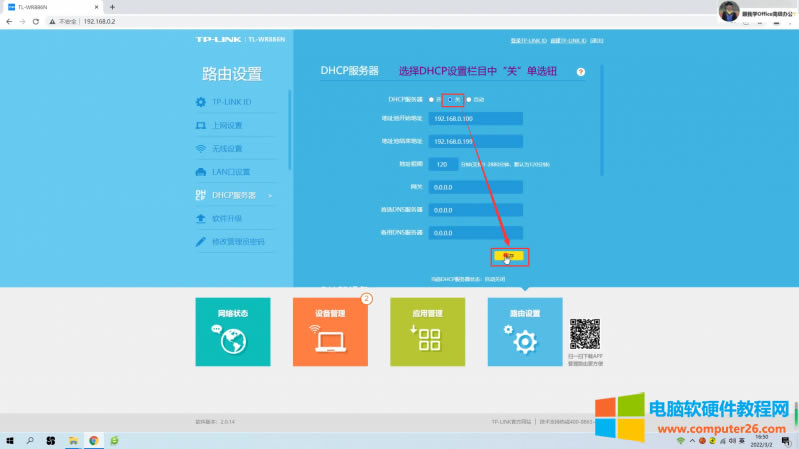Image resolution: width=799 pixels, height=449 pixels.
Task: Click the 192.168.0.100 start address field
Action: click(x=475, y=118)
